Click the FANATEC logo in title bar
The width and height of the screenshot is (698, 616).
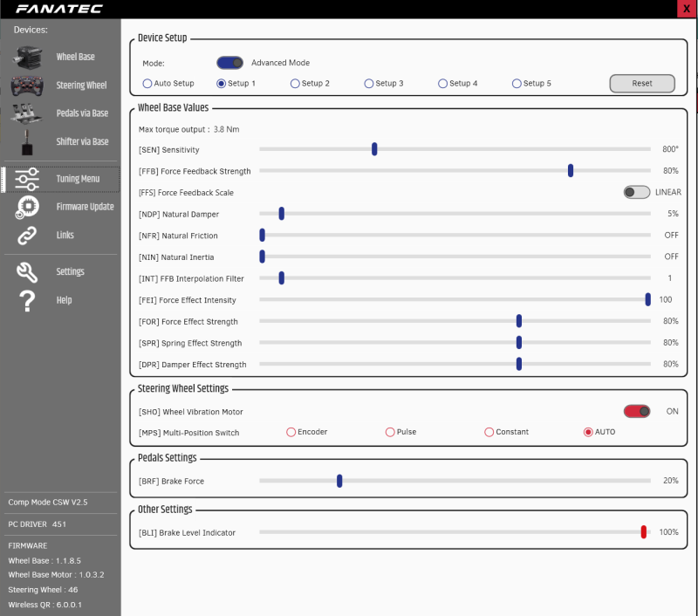(x=59, y=9)
